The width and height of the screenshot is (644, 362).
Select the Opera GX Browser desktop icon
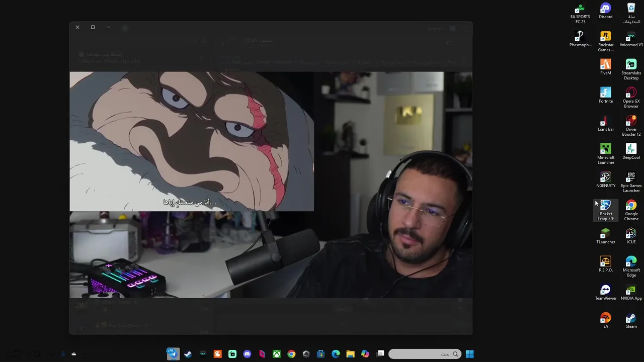631,98
